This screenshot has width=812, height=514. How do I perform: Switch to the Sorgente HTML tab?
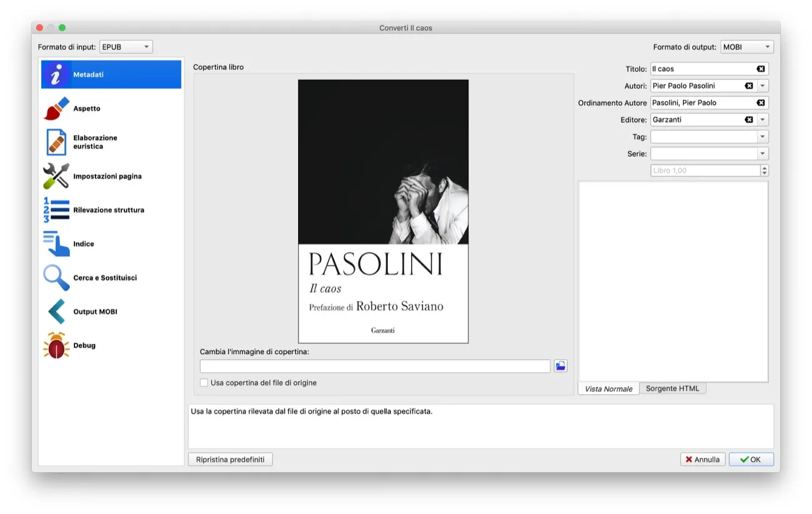[673, 388]
